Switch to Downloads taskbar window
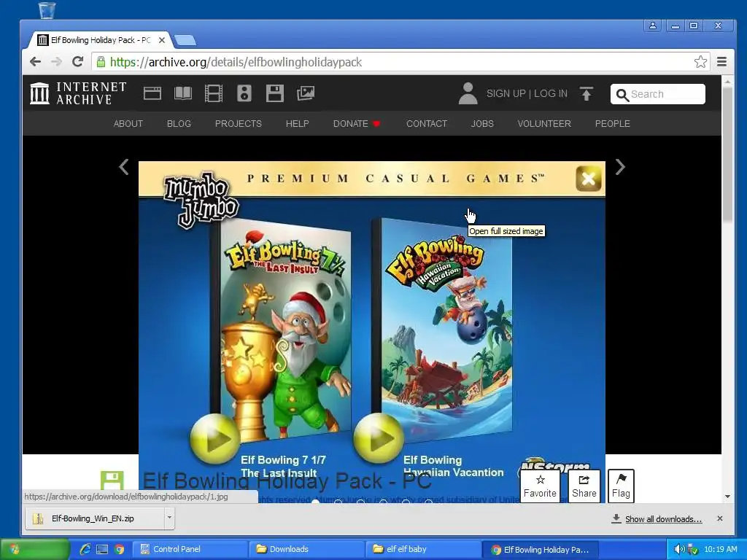 click(307, 549)
